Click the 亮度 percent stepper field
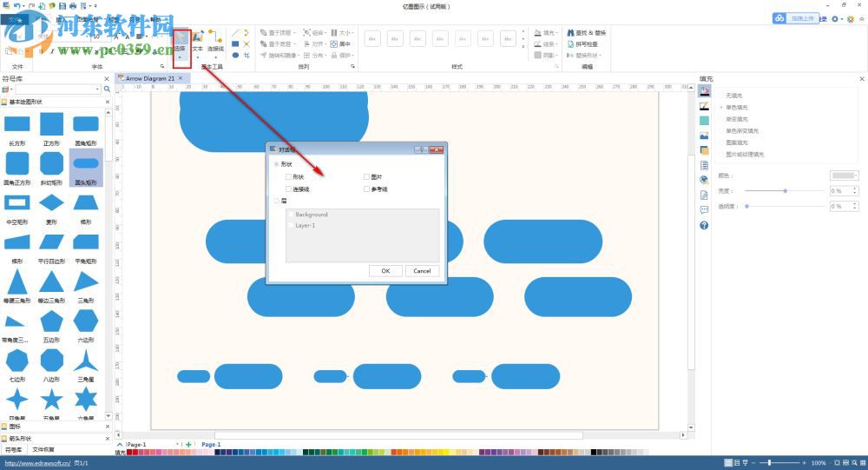868x470 pixels. point(844,190)
